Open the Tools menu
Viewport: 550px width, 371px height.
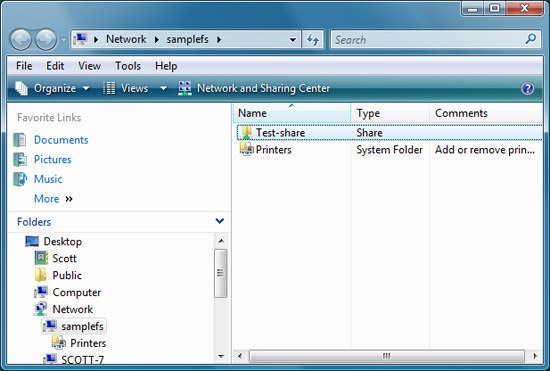(x=128, y=66)
